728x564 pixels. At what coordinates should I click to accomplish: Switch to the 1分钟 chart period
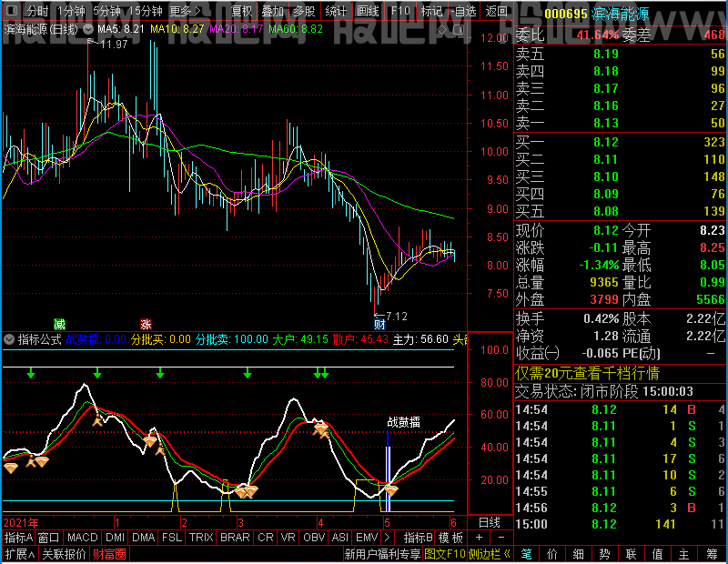71,11
